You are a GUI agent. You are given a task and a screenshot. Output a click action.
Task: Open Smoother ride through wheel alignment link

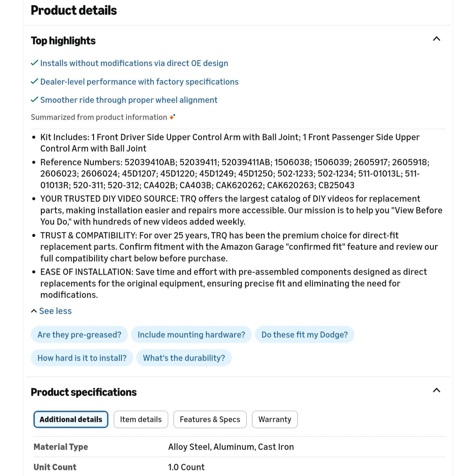(x=129, y=100)
